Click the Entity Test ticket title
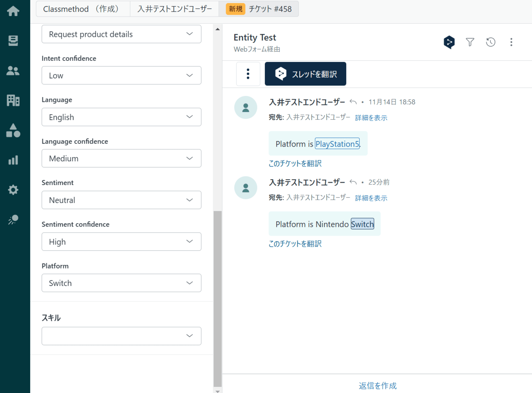 click(x=255, y=38)
